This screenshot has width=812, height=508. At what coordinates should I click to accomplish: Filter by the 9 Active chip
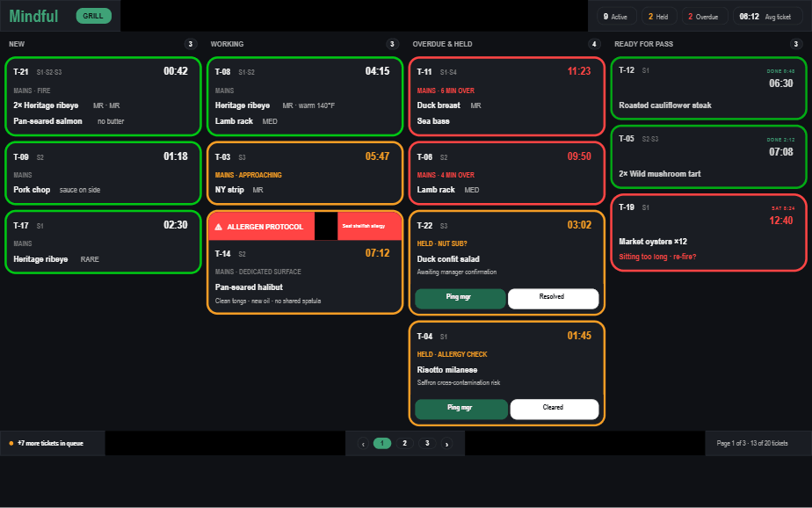[616, 17]
